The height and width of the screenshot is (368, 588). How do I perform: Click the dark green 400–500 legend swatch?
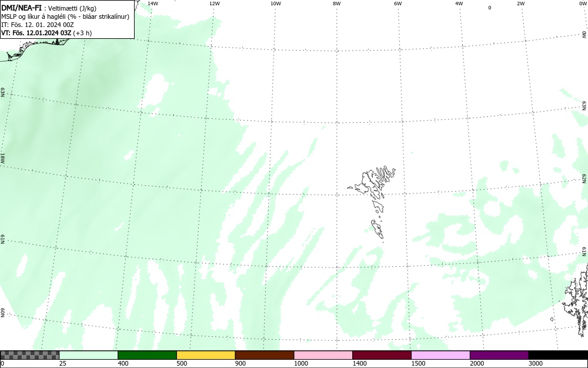(x=147, y=355)
